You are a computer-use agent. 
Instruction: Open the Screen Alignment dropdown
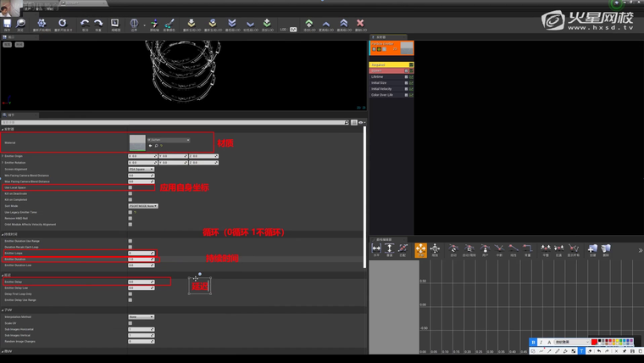pos(140,169)
